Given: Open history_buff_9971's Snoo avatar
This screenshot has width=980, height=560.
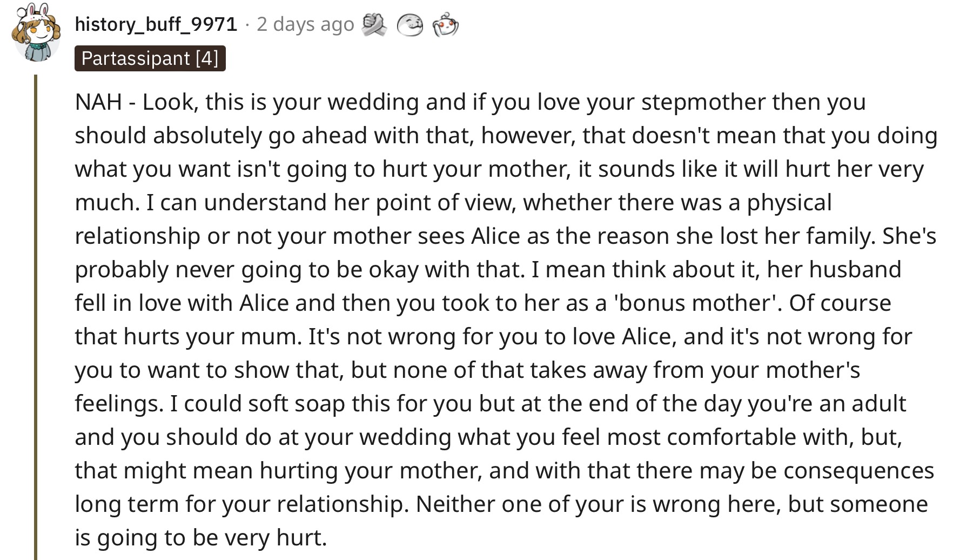Looking at the screenshot, I should tap(36, 32).
